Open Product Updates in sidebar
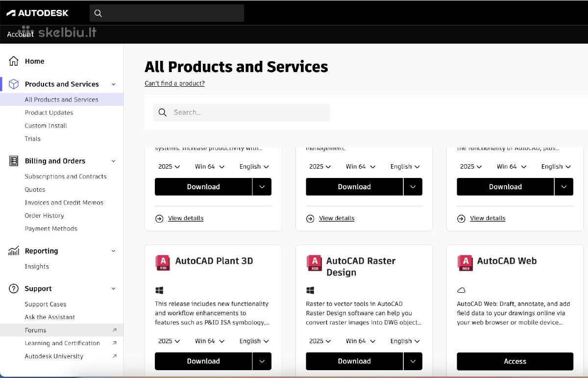Image resolution: width=588 pixels, height=378 pixels. [x=49, y=113]
